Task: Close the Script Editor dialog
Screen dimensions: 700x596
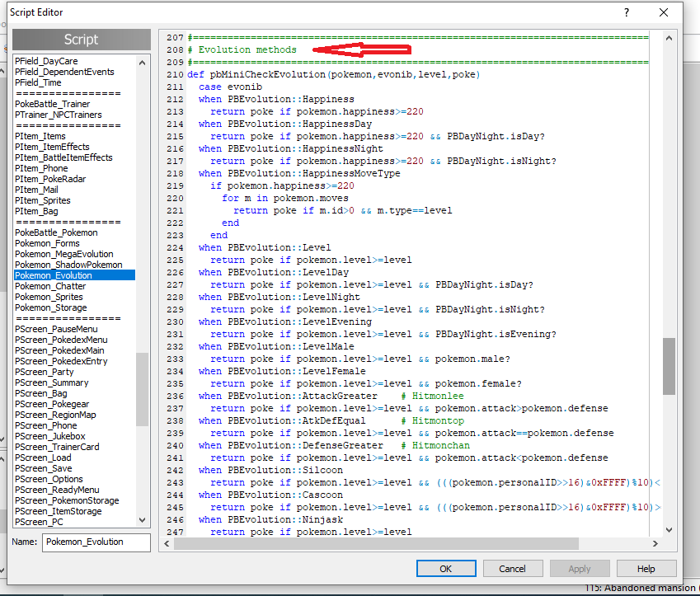Action: [664, 12]
